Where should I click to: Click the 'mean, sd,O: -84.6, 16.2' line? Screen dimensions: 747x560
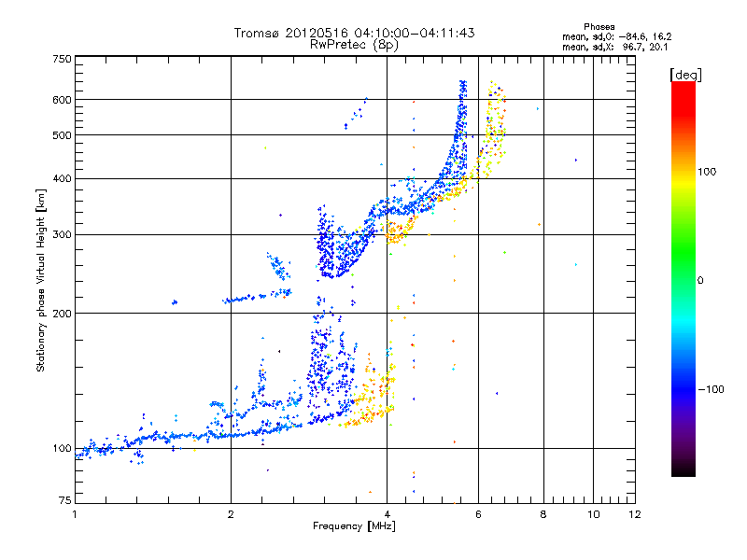pyautogui.click(x=617, y=36)
